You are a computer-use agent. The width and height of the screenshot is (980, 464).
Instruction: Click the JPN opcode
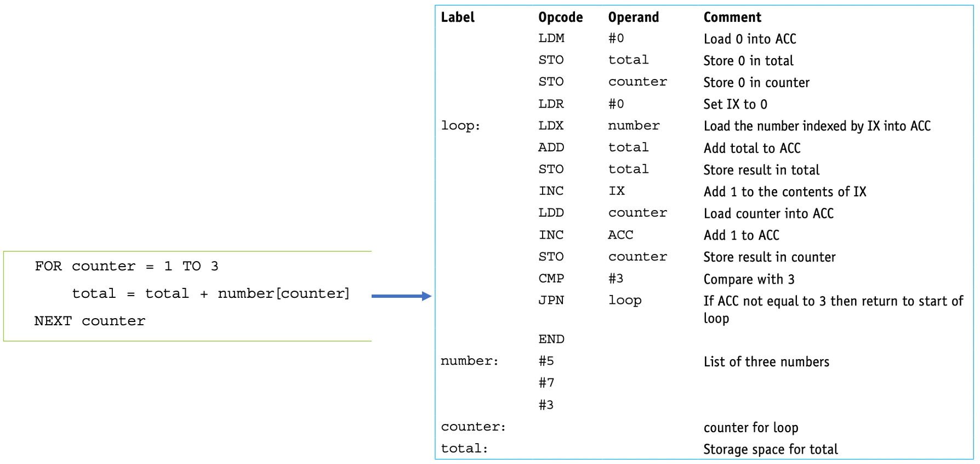click(551, 301)
